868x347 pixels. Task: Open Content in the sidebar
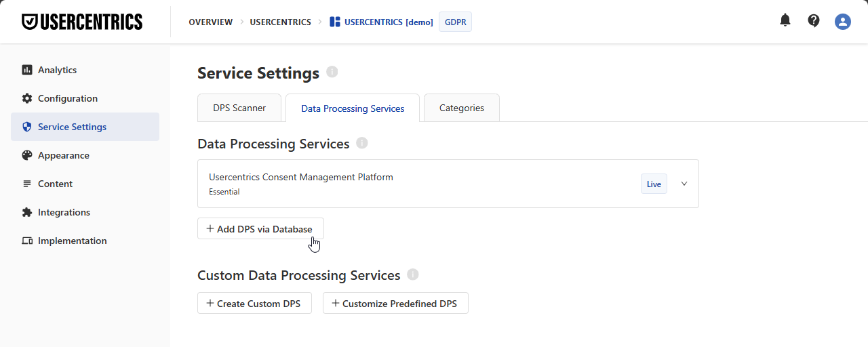click(x=85, y=184)
